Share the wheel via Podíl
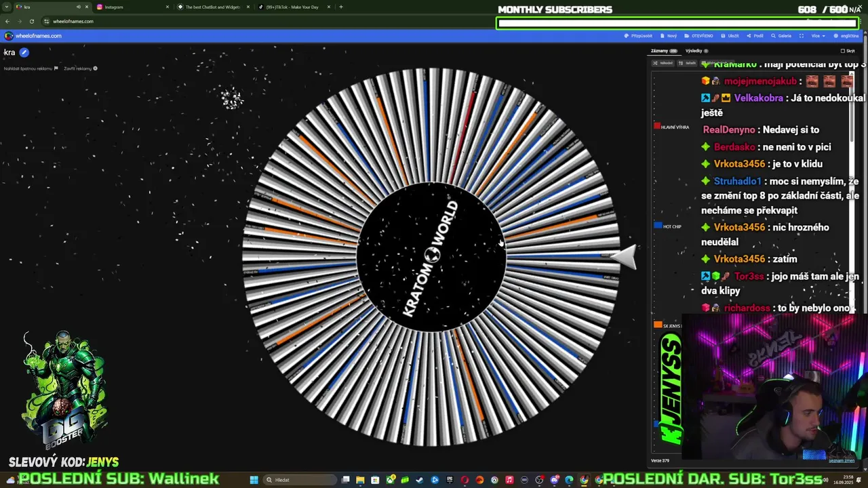The height and width of the screenshot is (488, 868). [755, 36]
